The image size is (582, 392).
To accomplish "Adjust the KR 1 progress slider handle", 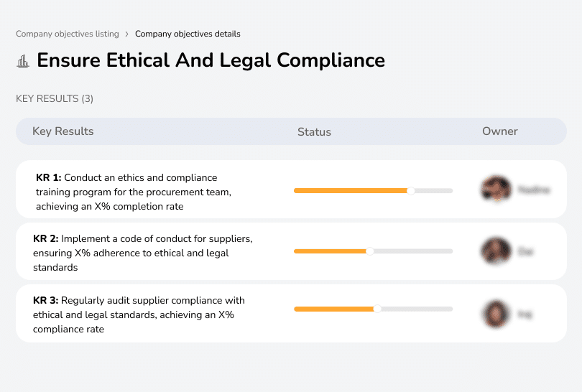I will 410,191.
